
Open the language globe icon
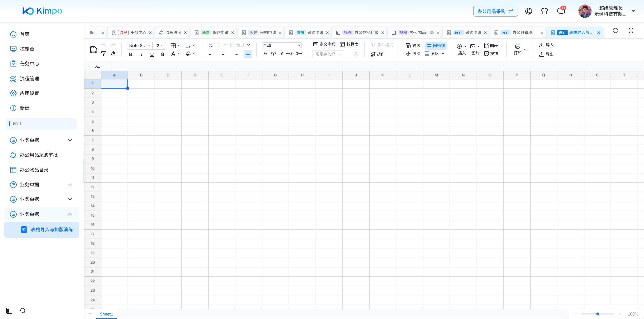click(x=529, y=11)
